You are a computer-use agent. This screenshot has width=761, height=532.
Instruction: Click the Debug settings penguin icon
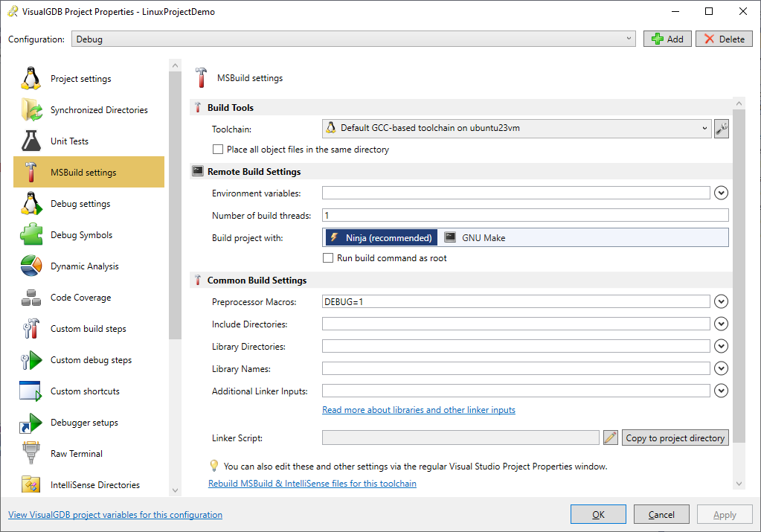click(30, 203)
